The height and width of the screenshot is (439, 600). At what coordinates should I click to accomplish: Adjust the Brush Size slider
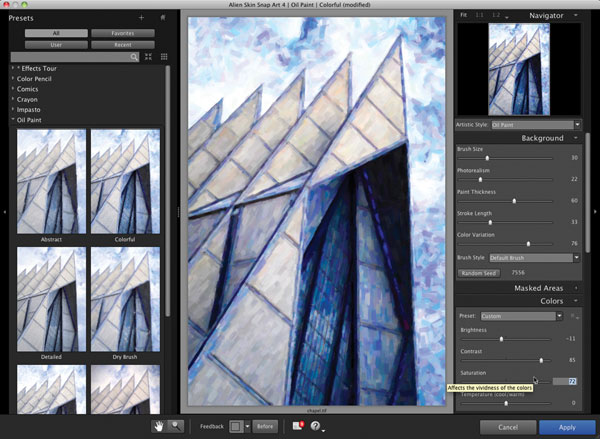tap(487, 158)
